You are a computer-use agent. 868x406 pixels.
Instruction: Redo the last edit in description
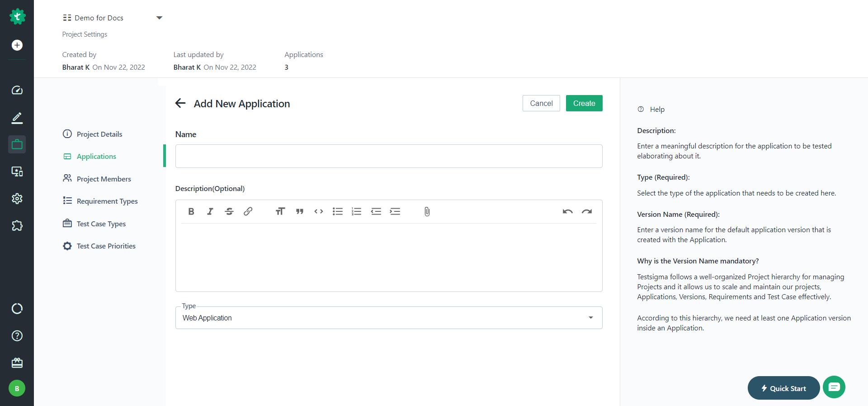click(x=587, y=211)
